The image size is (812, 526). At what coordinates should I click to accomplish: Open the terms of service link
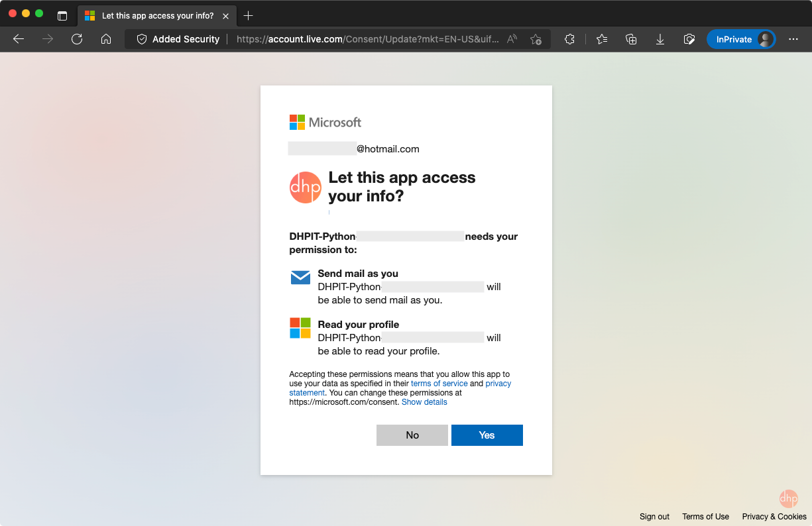[x=439, y=384]
